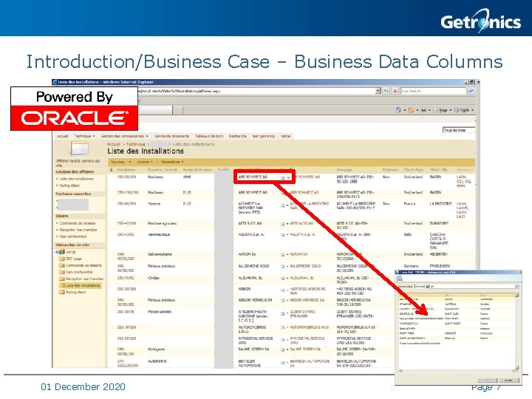Screen dimensions: 532x399
Task: Select Liste des installations tree node
Action: 83,285
